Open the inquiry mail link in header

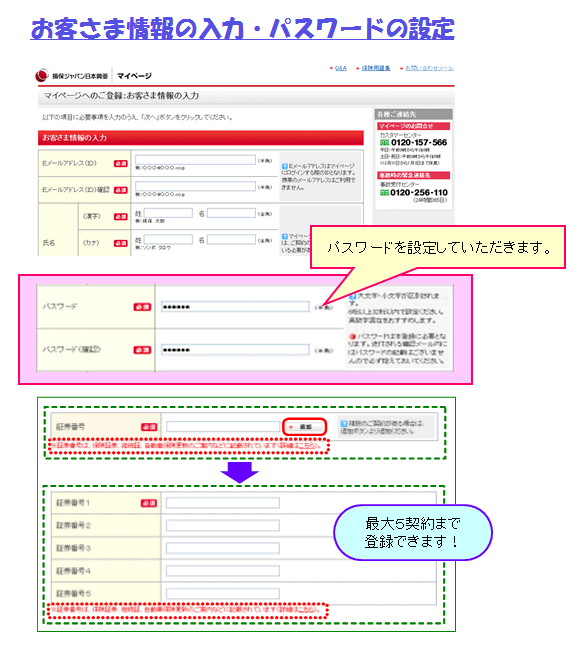(x=429, y=68)
